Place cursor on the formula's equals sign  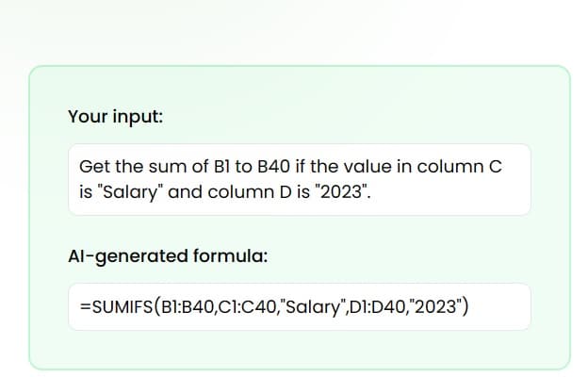[85, 307]
